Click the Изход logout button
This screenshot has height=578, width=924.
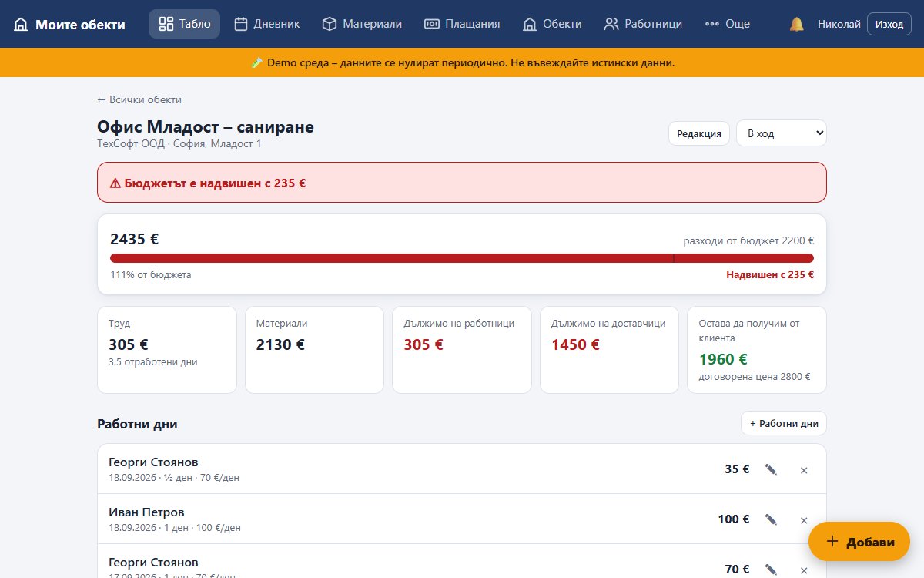click(x=889, y=24)
